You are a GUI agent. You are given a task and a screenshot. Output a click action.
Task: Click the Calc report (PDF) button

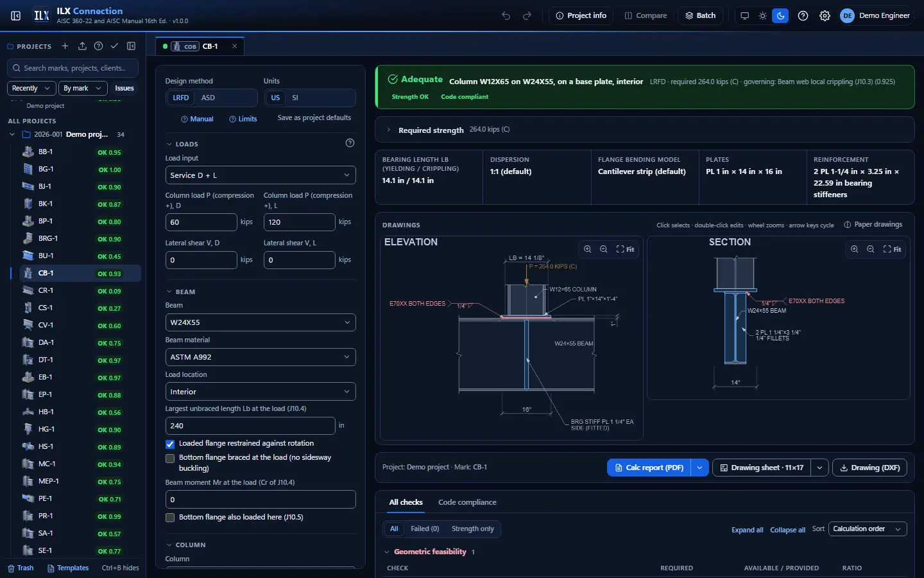[649, 468]
